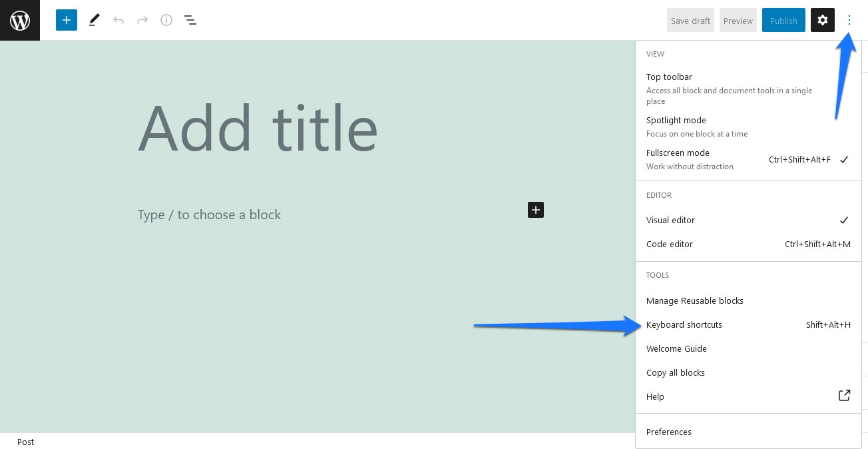
Task: Click the Undo arrow icon
Action: (x=118, y=20)
